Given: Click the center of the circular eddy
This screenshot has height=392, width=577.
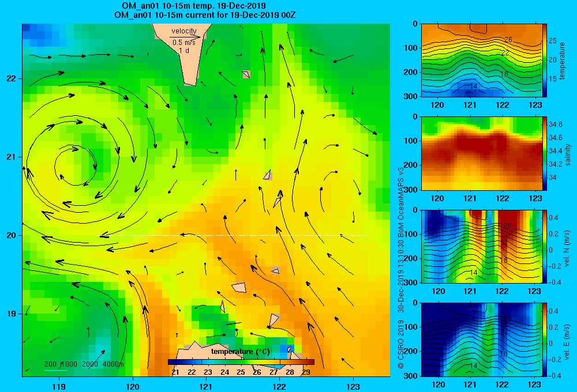Looking at the screenshot, I should [76, 164].
